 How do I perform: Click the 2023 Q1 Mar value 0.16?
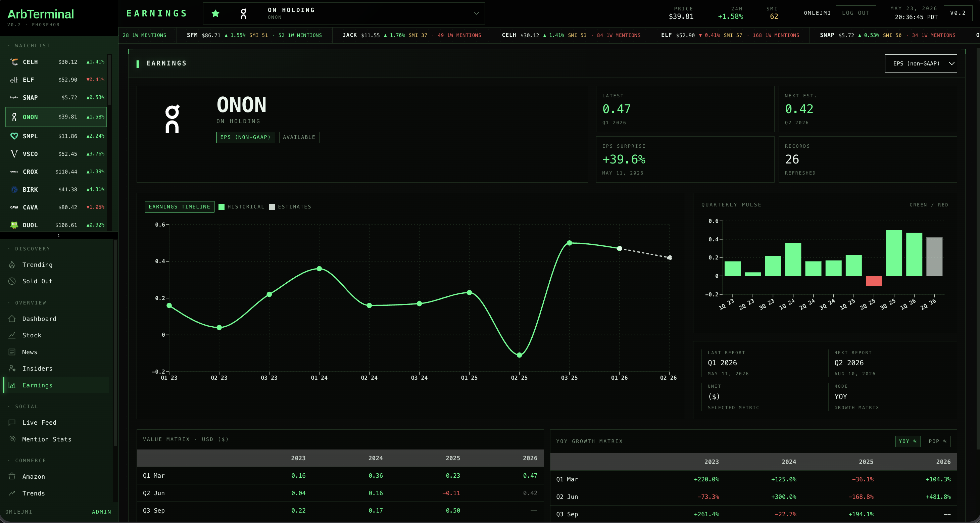click(x=298, y=475)
